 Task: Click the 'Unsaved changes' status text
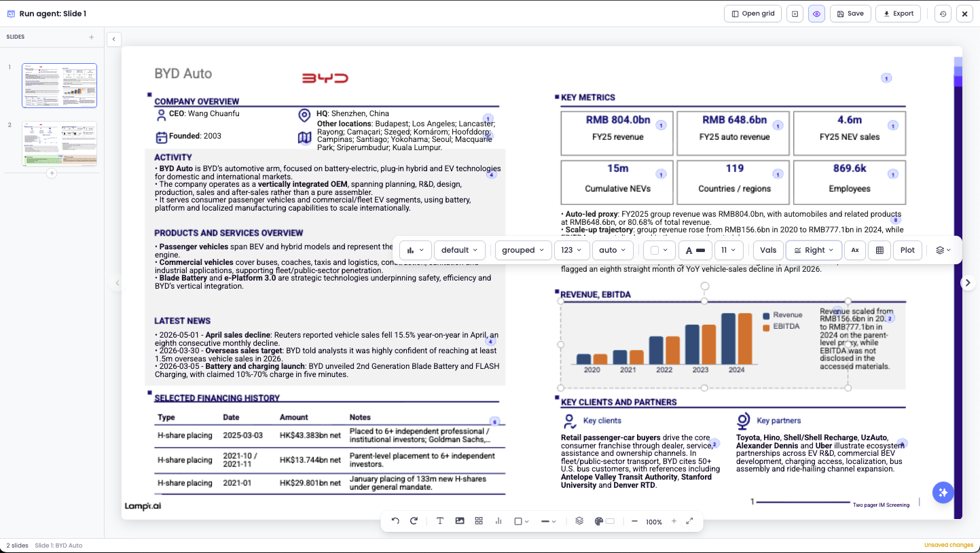[949, 546]
